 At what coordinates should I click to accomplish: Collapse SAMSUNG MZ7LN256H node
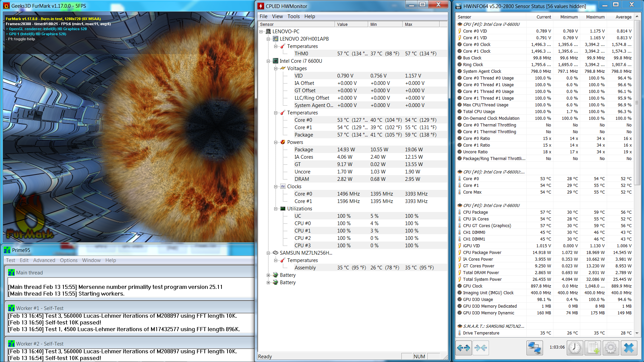pyautogui.click(x=268, y=253)
